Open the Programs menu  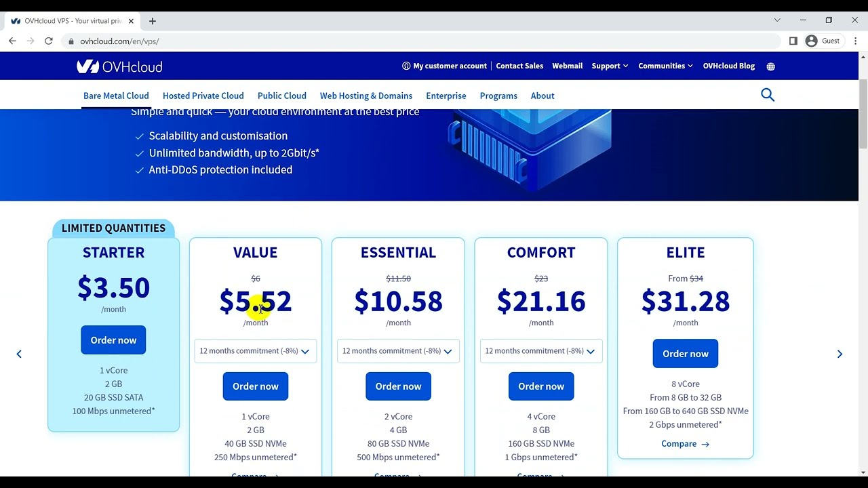coord(498,96)
